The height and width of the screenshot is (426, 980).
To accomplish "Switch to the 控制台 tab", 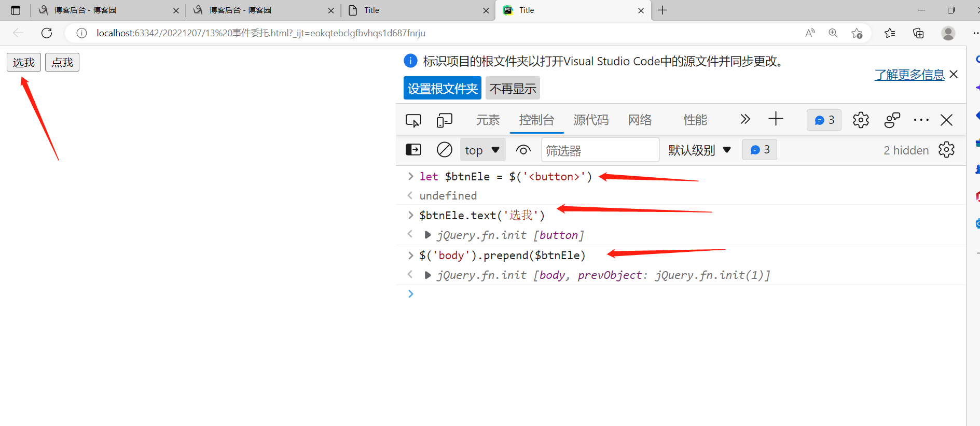I will coord(536,120).
